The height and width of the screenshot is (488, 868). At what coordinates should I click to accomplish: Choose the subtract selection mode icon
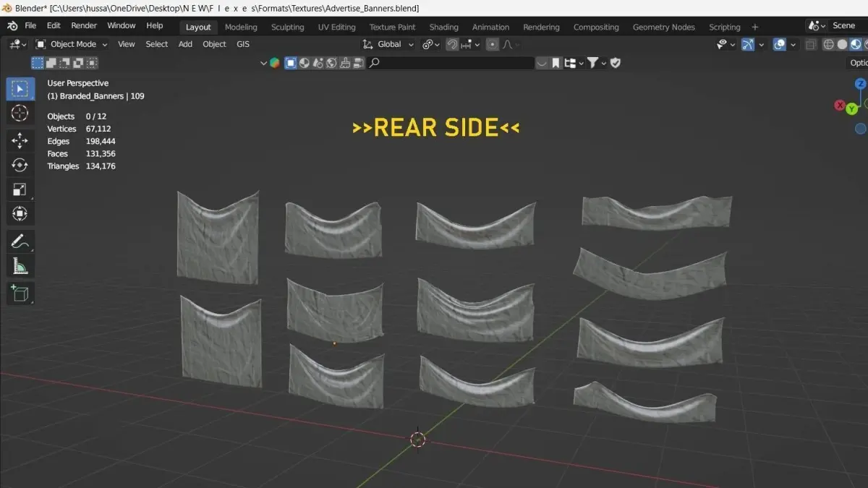tap(65, 63)
